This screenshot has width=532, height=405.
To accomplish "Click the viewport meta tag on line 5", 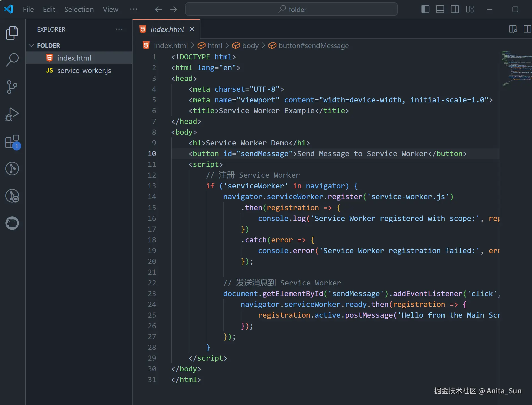I will click(341, 100).
